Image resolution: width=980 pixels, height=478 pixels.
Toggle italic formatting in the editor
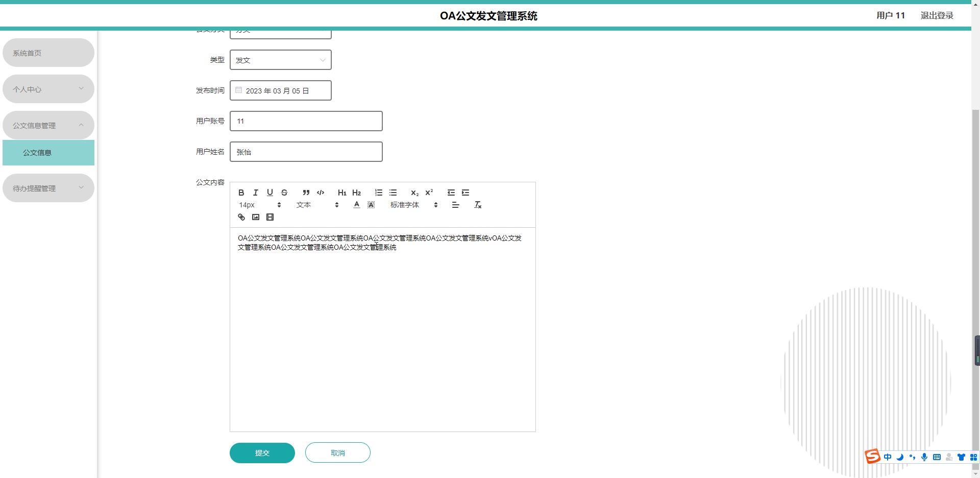[256, 193]
